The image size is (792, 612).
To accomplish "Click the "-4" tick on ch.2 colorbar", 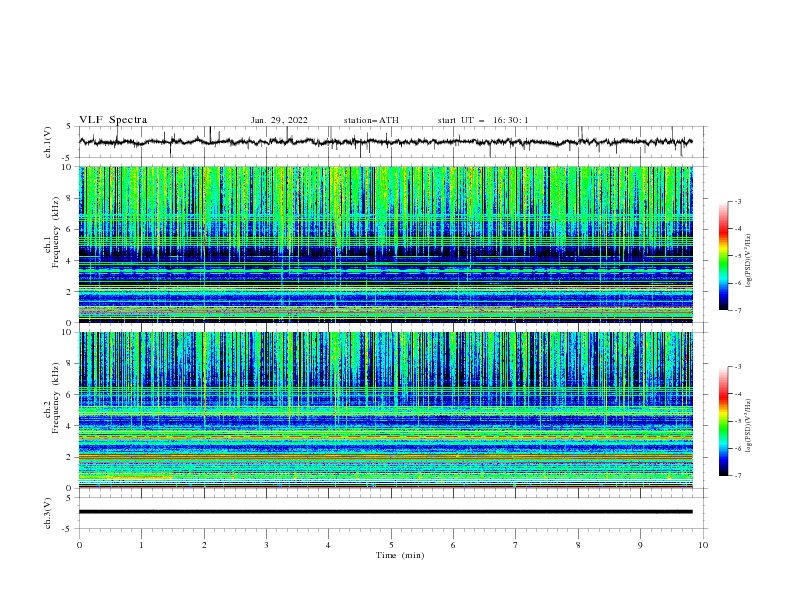I will click(737, 394).
